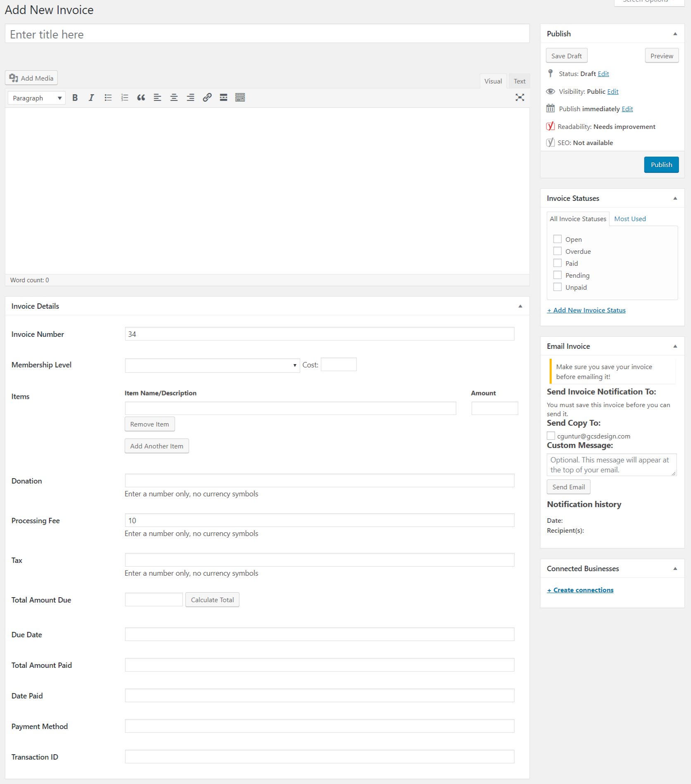Click the Send Email button
Image resolution: width=691 pixels, height=784 pixels.
tap(568, 487)
